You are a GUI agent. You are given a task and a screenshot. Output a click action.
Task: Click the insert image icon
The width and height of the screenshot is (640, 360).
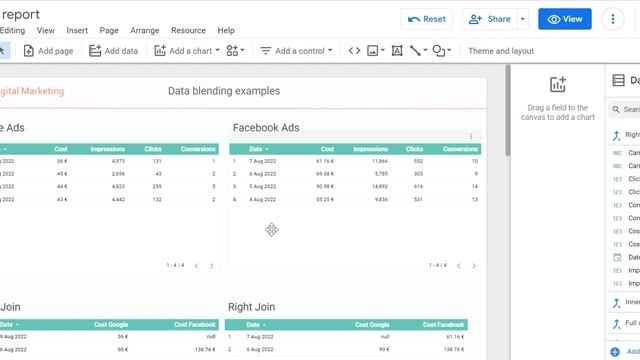(x=373, y=51)
